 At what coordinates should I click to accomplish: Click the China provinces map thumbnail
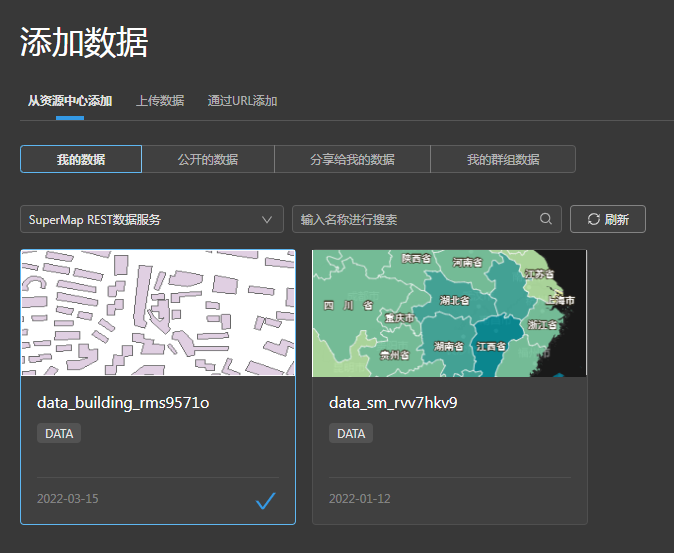point(449,313)
